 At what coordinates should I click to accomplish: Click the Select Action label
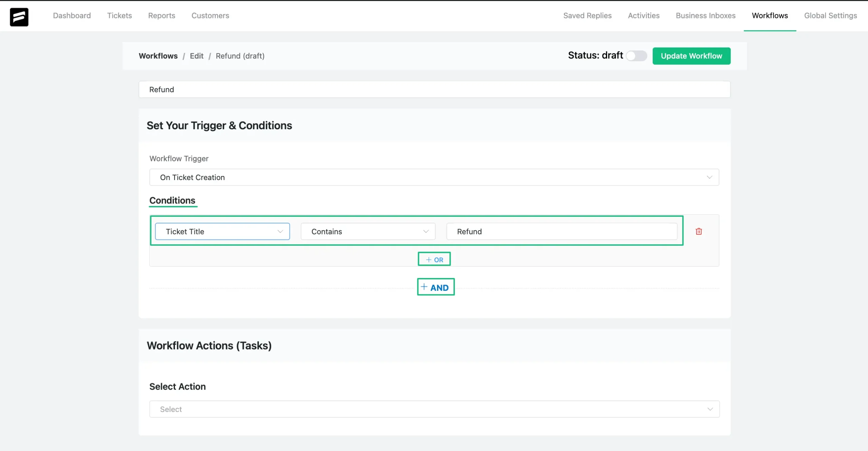(x=177, y=387)
